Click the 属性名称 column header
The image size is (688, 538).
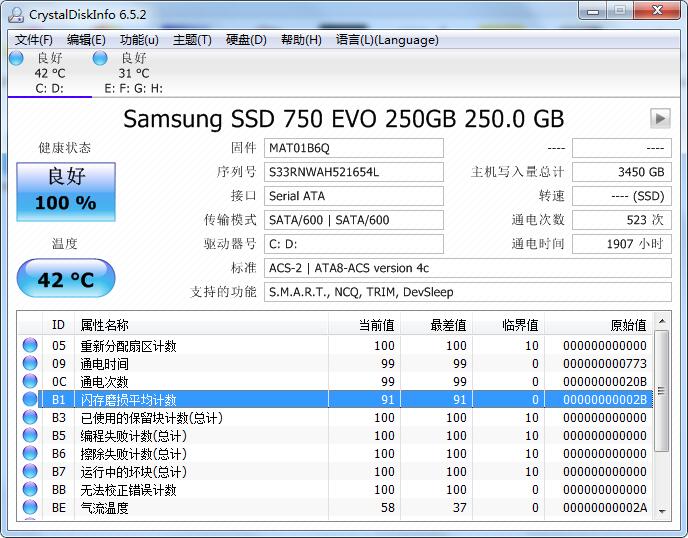[x=201, y=325]
